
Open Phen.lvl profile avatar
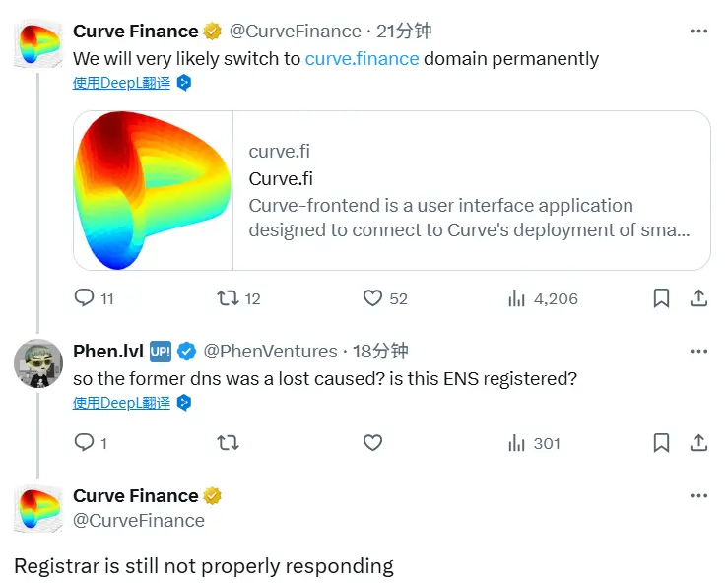click(x=38, y=365)
